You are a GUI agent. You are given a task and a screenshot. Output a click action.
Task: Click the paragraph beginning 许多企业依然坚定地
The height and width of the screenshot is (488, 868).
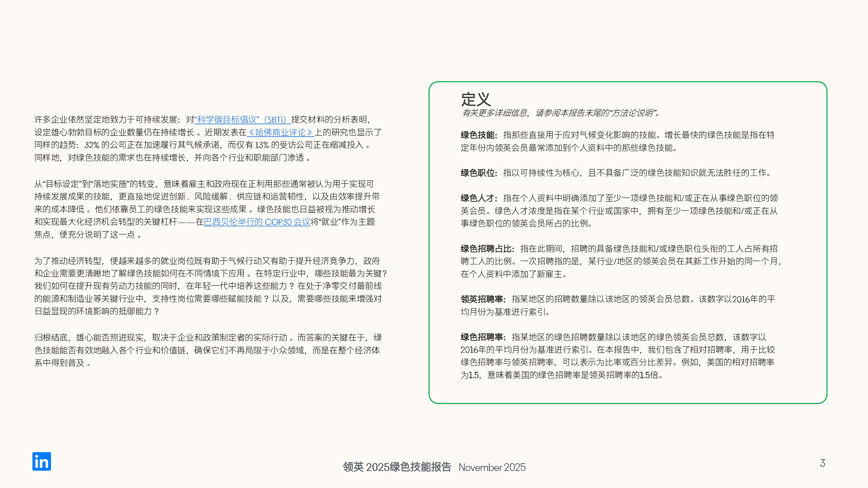click(202, 145)
